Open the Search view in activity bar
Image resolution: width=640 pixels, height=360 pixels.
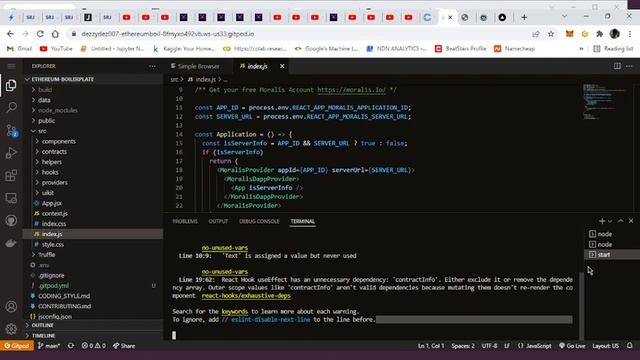pyautogui.click(x=11, y=107)
